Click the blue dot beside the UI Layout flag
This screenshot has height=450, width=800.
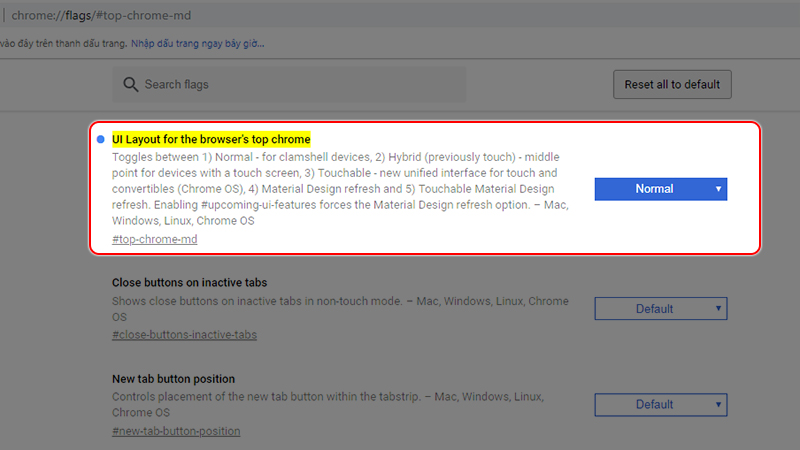click(101, 139)
